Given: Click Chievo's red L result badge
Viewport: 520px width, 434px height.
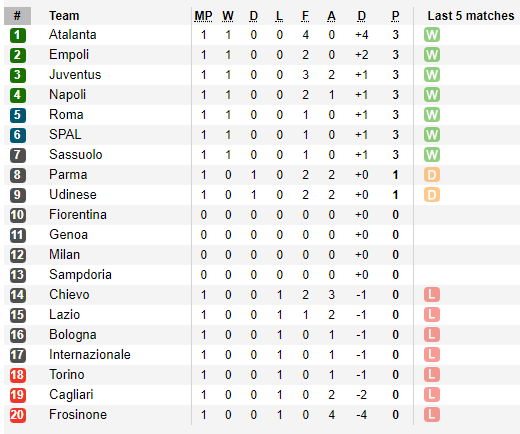Looking at the screenshot, I should 432,295.
